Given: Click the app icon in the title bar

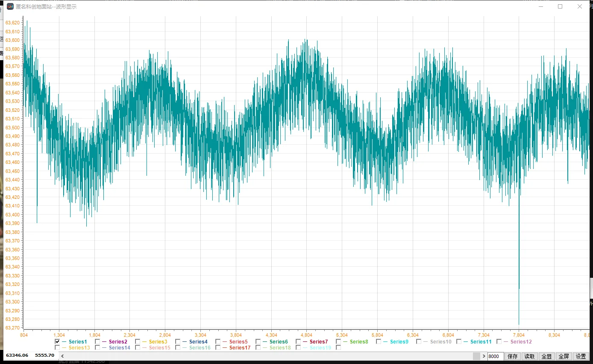Looking at the screenshot, I should click(10, 6).
